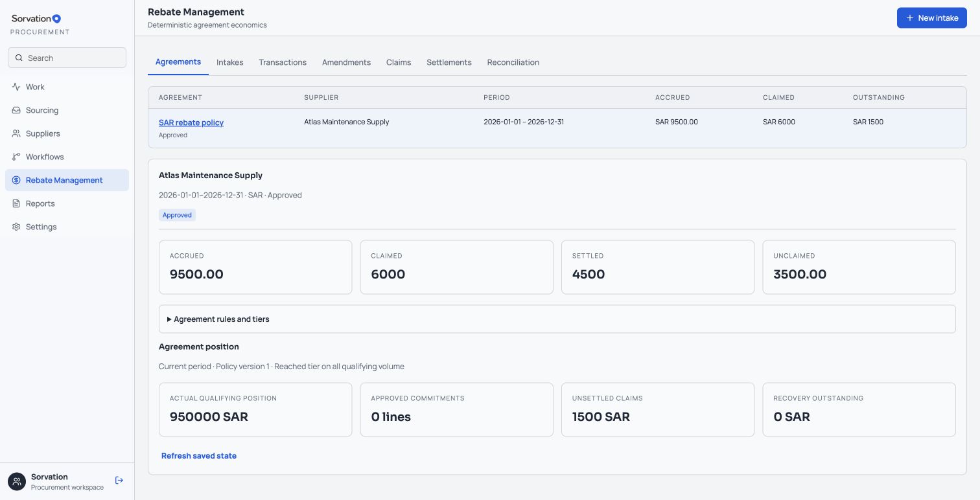Screen dimensions: 980x500
Task: Click the New intake button
Action: [x=932, y=18]
